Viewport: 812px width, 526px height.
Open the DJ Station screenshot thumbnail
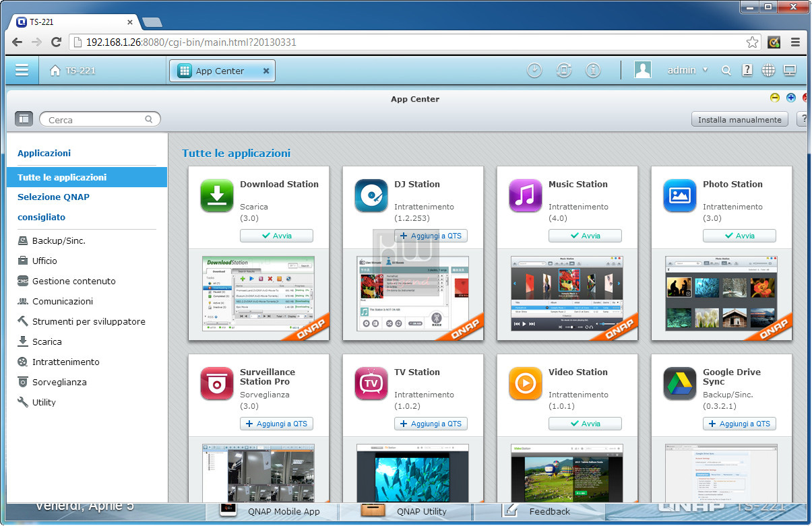click(412, 294)
